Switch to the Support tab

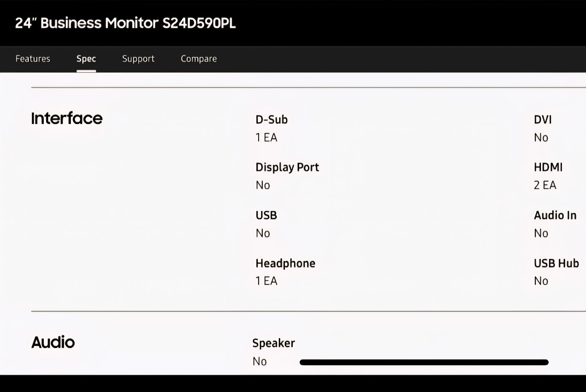[x=138, y=59]
